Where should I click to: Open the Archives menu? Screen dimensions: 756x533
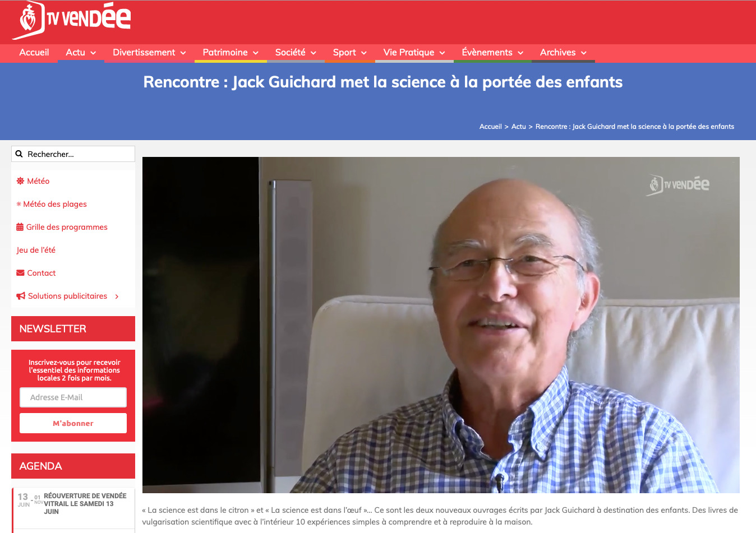click(563, 53)
